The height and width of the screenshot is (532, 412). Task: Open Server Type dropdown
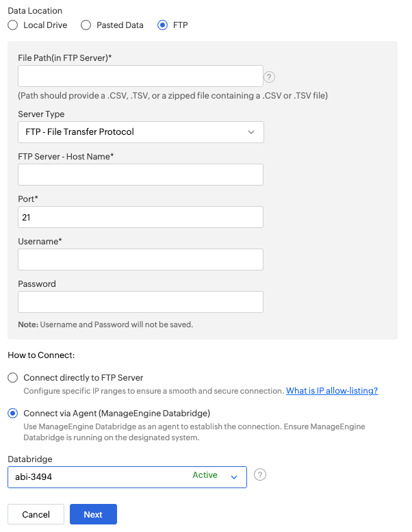141,132
